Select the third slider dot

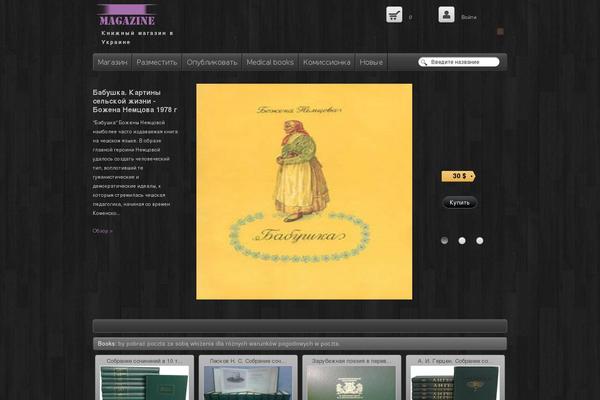(479, 240)
